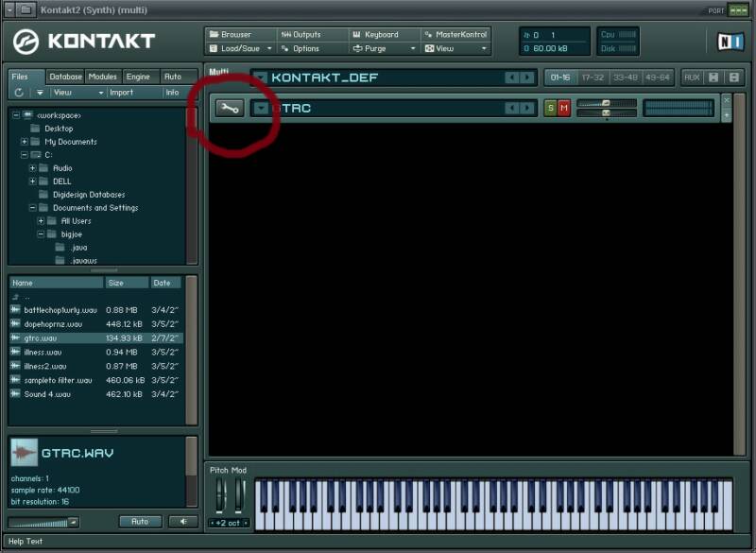The height and width of the screenshot is (553, 756).
Task: Minimize all instrument headers in the rack
Action: point(713,78)
